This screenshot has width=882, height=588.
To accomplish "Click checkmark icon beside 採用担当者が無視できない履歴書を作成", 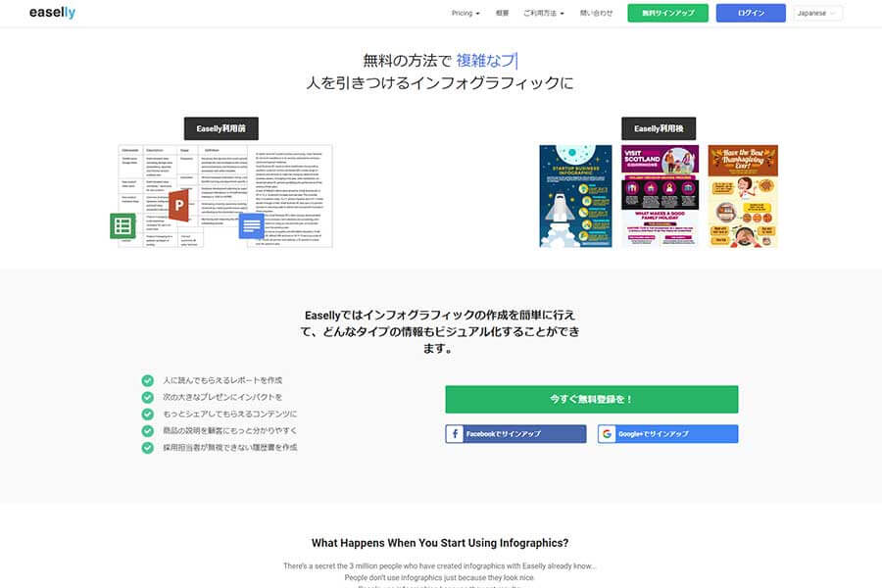I will pos(147,448).
